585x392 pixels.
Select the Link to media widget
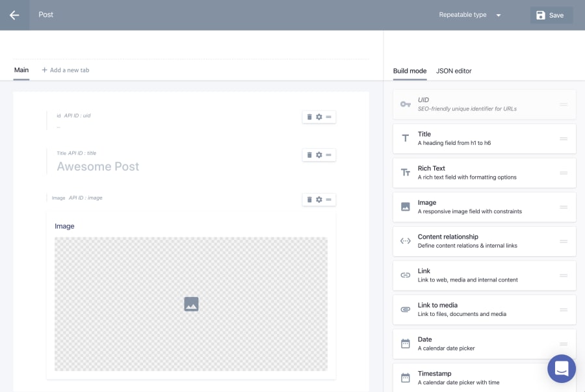click(x=484, y=310)
